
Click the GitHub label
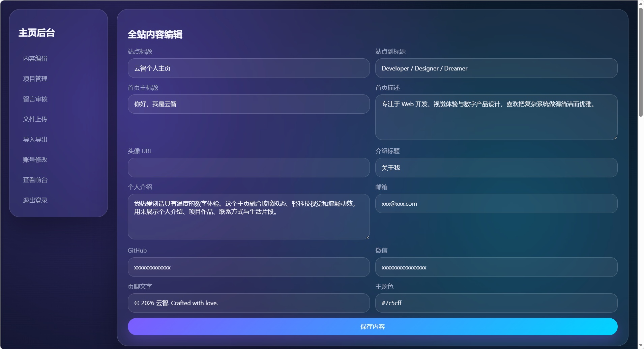click(x=137, y=251)
